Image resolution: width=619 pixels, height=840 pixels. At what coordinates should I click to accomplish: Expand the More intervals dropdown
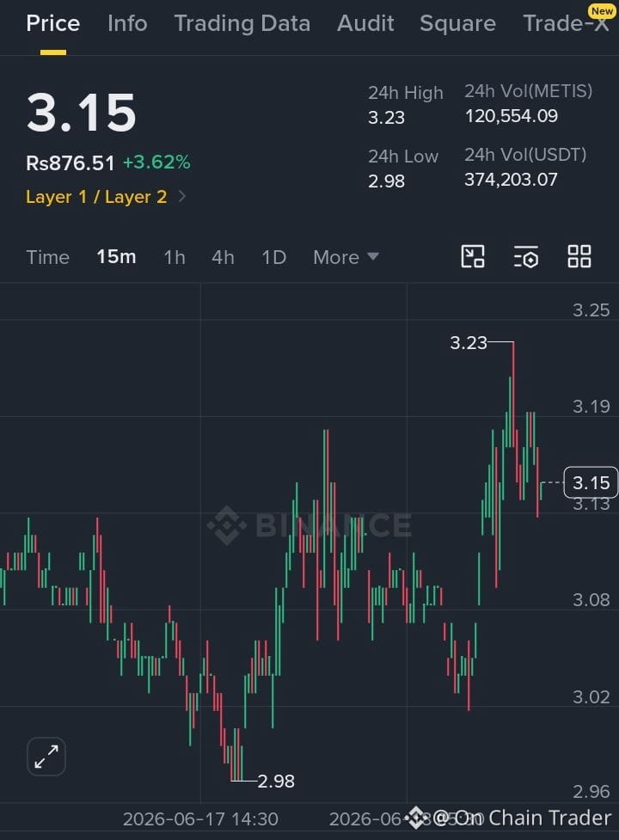(346, 257)
